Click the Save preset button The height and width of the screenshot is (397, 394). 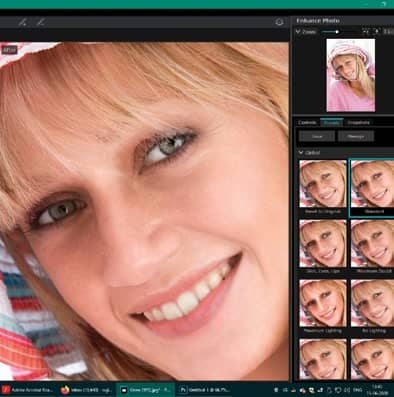click(x=317, y=136)
